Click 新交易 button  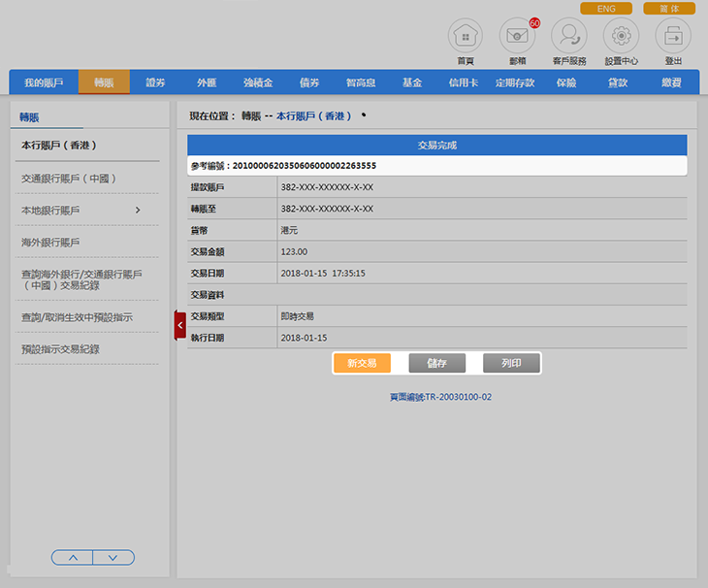362,363
